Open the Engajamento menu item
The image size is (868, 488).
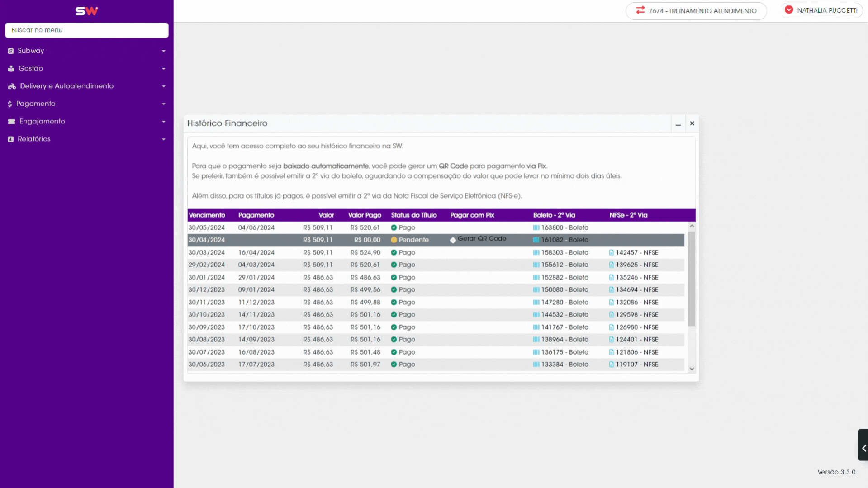(86, 122)
